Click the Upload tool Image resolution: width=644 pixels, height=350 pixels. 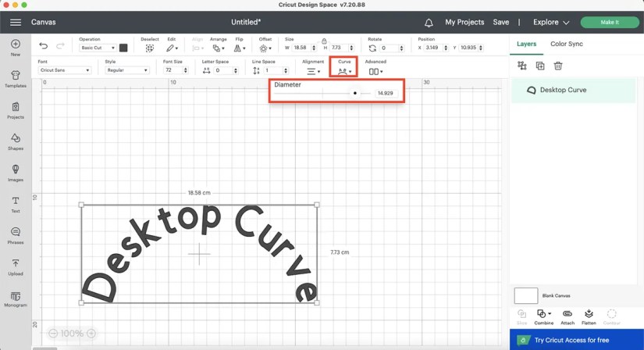16,266
